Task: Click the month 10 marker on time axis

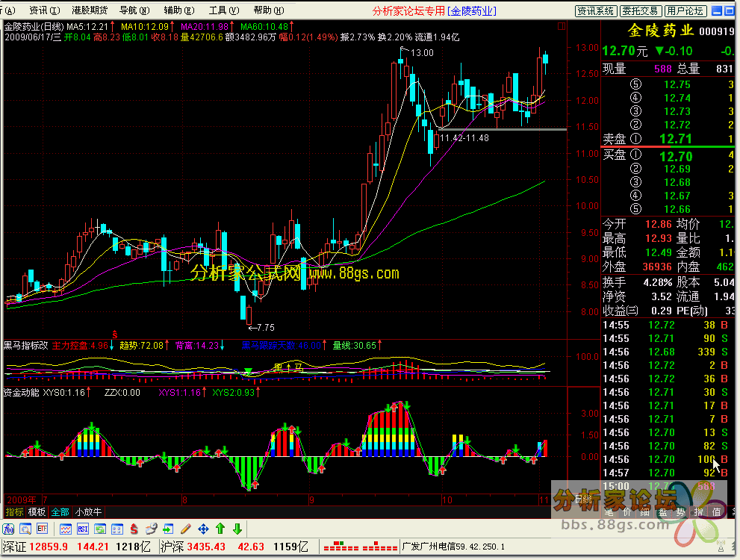Action: pyautogui.click(x=447, y=500)
